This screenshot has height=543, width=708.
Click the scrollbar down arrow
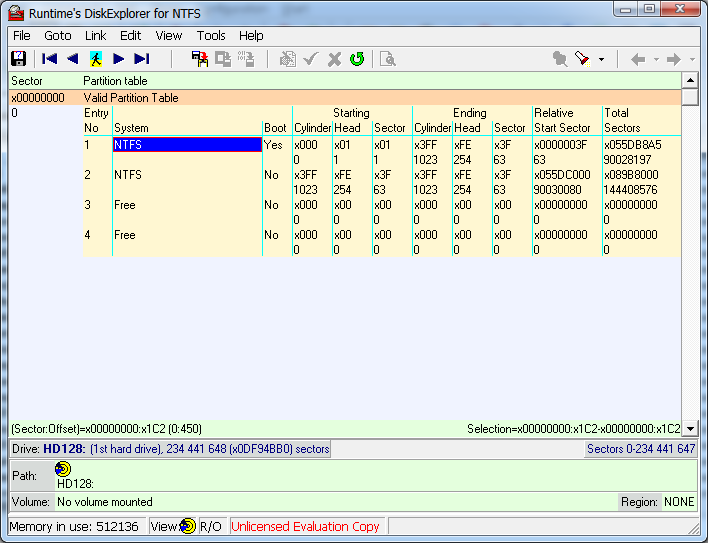[690, 429]
